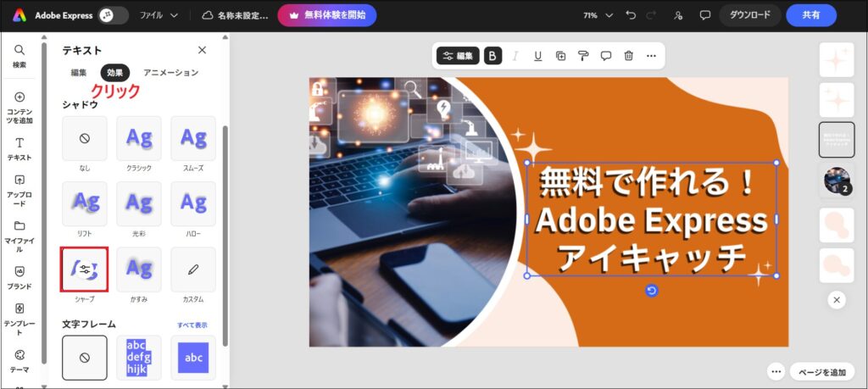Select the highlighted abc defg hijk text frame
This screenshot has width=868, height=389.
pos(139,358)
